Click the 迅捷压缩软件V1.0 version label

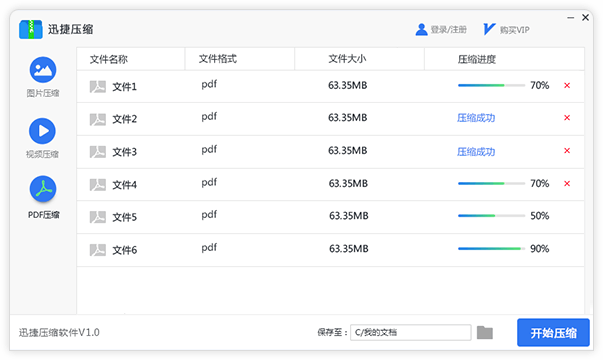pyautogui.click(x=59, y=332)
